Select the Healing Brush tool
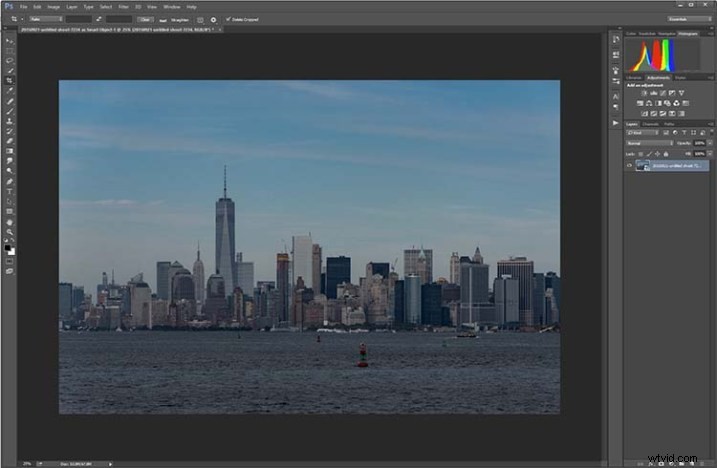The image size is (717, 468). point(10,101)
